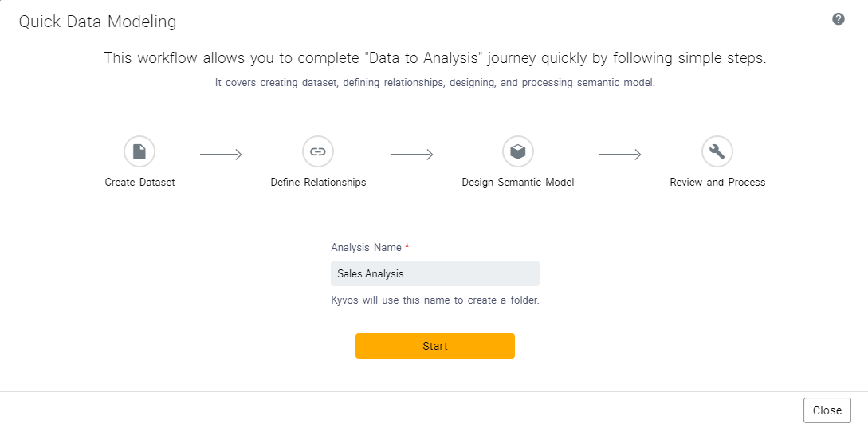
Task: Click the arrow after Create Dataset step
Action: [x=221, y=155]
